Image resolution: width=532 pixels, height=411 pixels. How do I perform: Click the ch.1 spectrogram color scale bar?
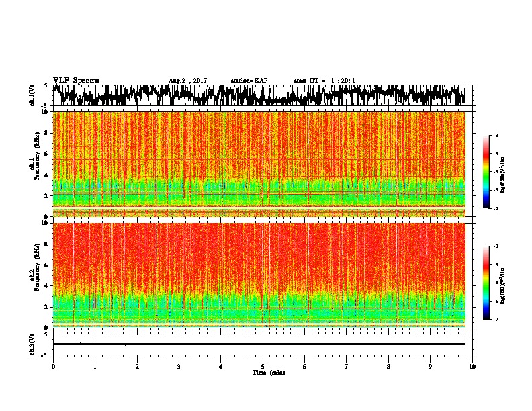[x=486, y=172]
